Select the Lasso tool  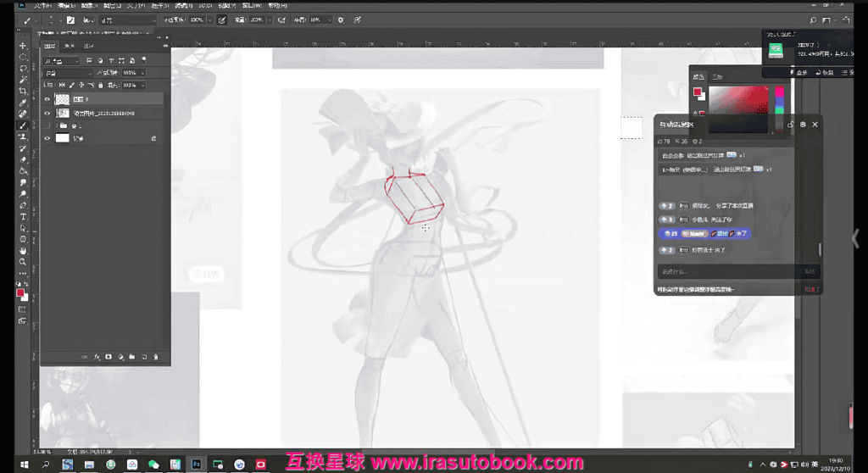(23, 69)
